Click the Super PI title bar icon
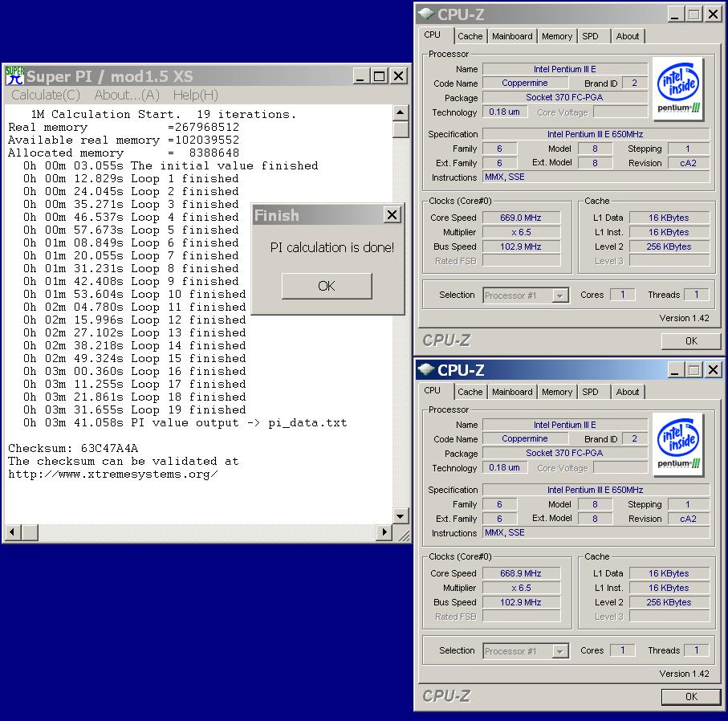 click(15, 75)
